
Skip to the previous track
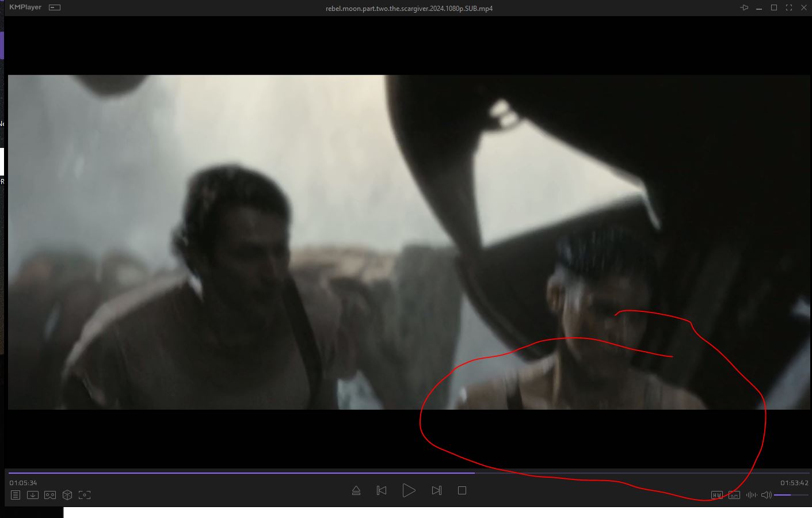pyautogui.click(x=382, y=490)
